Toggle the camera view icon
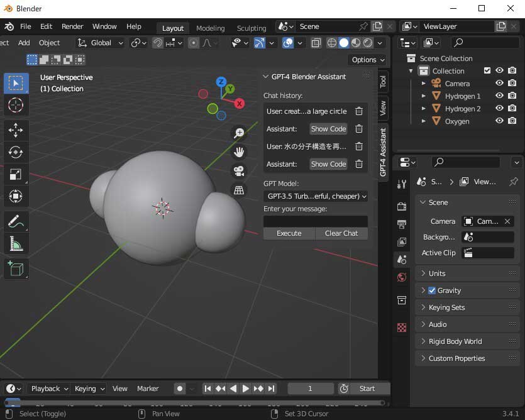Image resolution: width=525 pixels, height=420 pixels. point(239,171)
